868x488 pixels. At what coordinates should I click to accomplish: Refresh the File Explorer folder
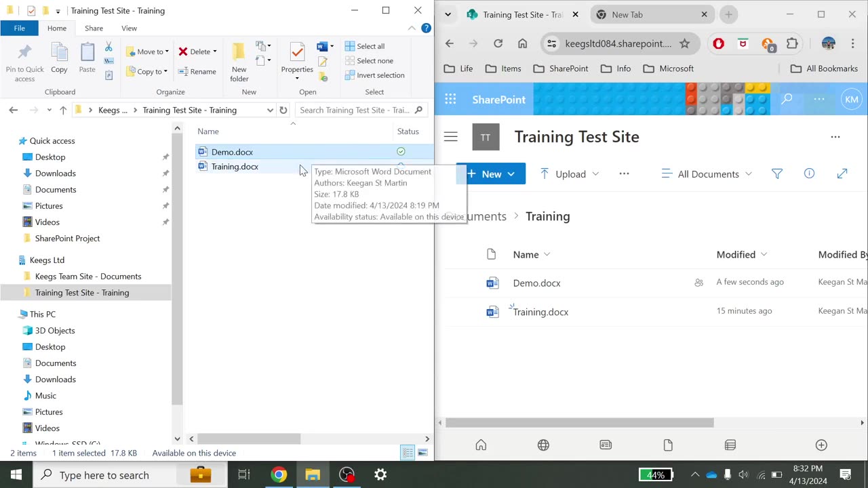click(x=283, y=110)
